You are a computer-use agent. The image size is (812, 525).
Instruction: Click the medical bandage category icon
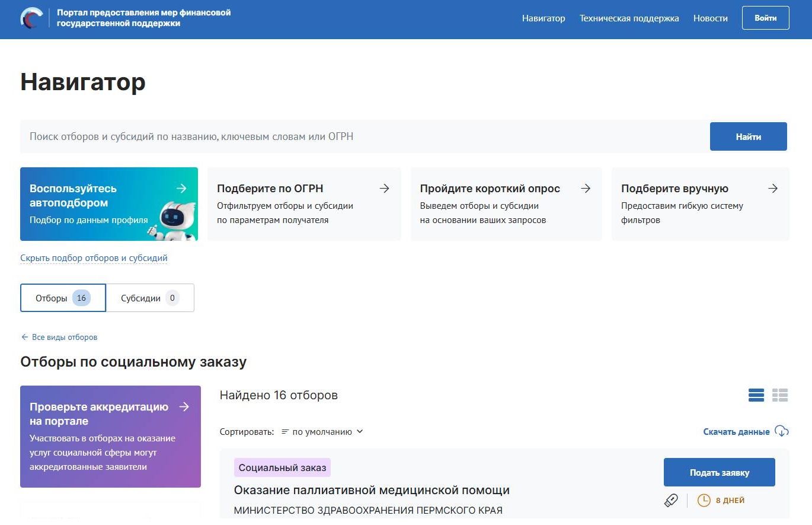coord(671,501)
